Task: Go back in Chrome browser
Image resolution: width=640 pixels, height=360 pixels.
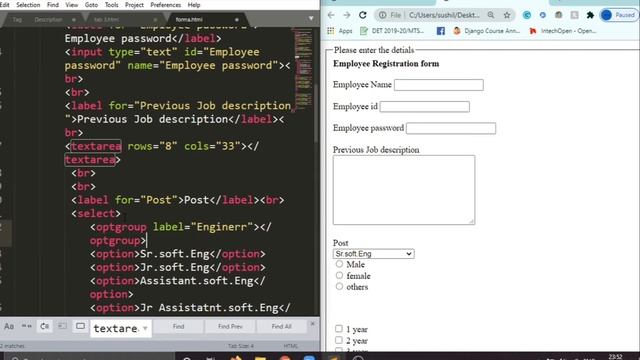Action: click(x=331, y=15)
